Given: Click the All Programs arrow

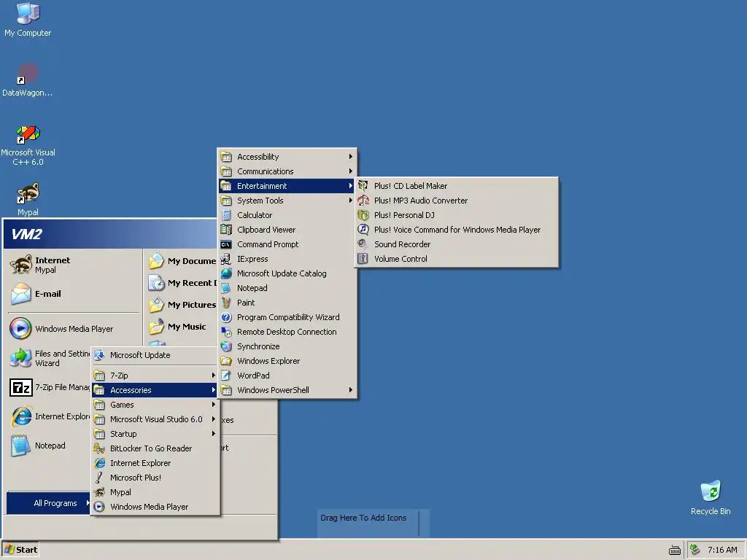Looking at the screenshot, I should (x=88, y=503).
